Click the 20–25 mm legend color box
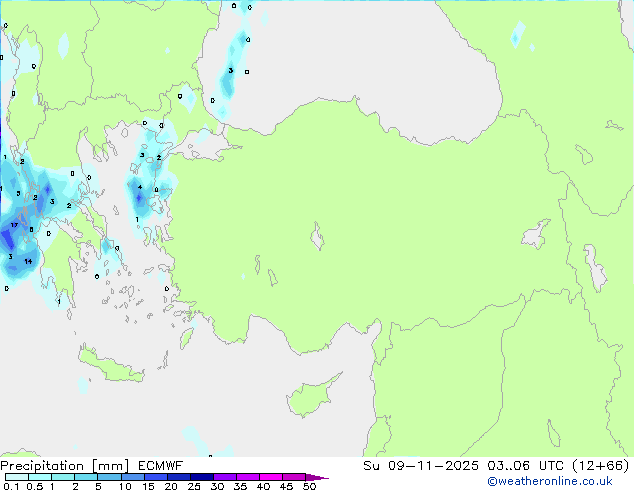 click(178, 477)
